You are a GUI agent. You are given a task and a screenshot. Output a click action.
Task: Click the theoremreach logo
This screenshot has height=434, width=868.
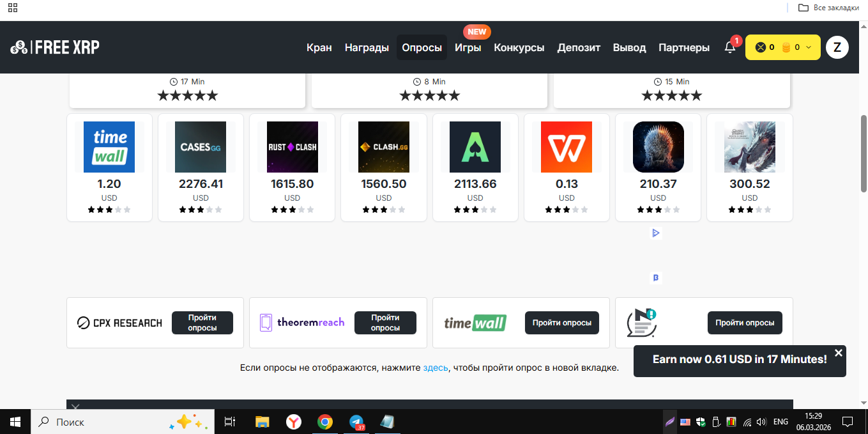tap(302, 323)
